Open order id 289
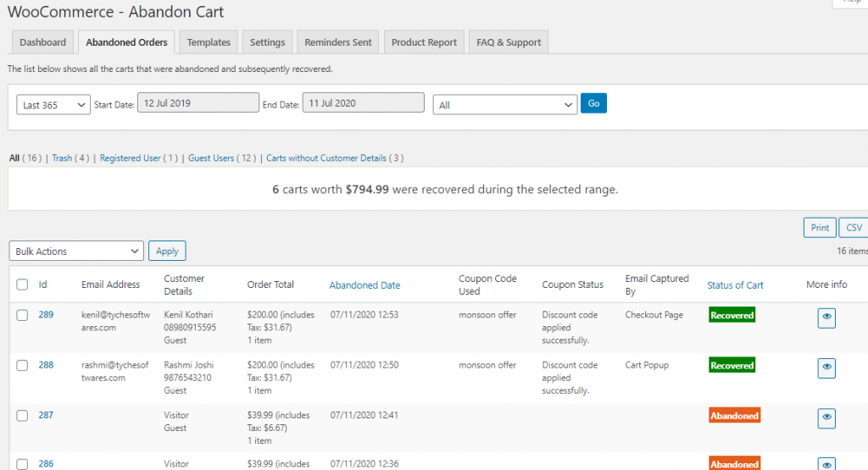Screen dimensions: 868x470 coord(46,315)
